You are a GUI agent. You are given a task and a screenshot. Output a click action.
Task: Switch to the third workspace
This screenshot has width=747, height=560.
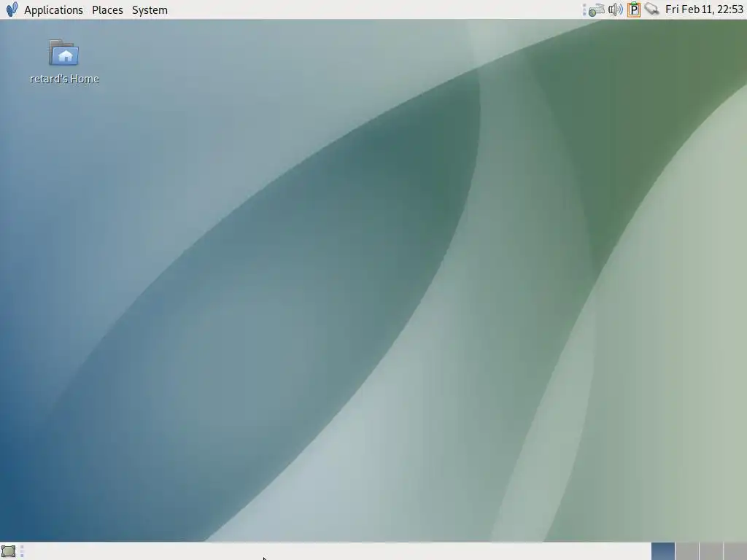(x=711, y=551)
